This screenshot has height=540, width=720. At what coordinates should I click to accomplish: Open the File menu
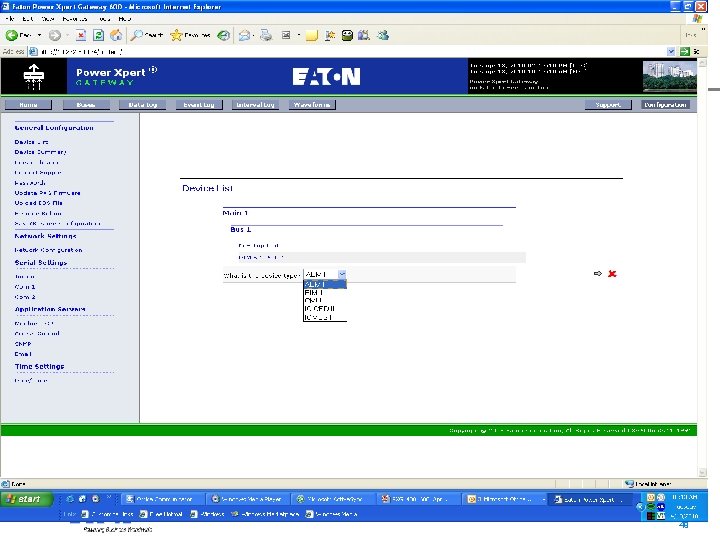click(11, 19)
